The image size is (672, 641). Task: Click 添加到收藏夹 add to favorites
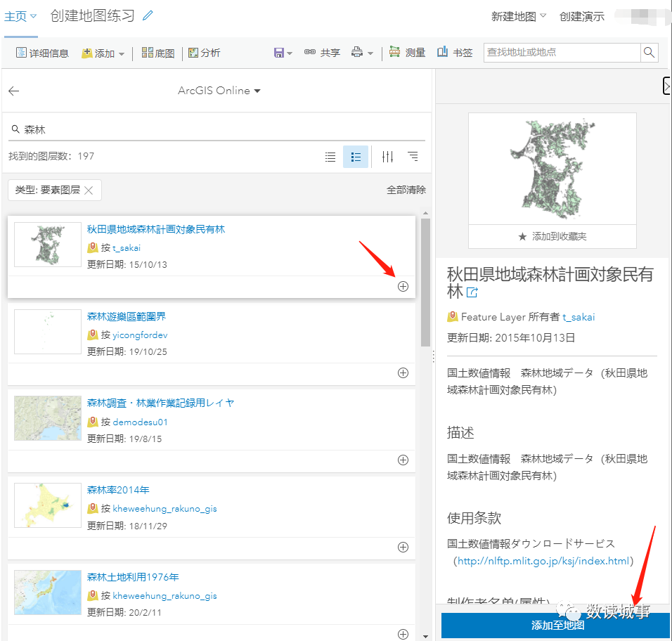coord(552,236)
